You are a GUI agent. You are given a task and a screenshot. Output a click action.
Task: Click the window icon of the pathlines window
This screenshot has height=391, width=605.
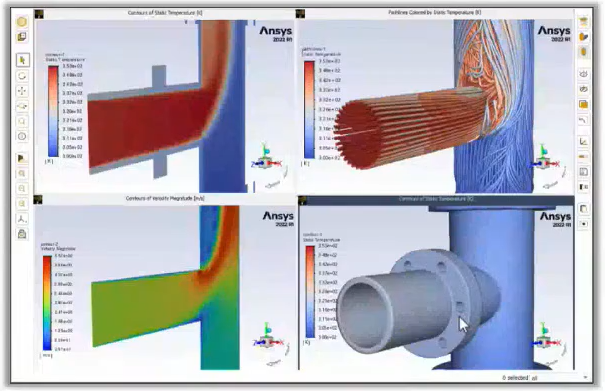click(x=300, y=14)
